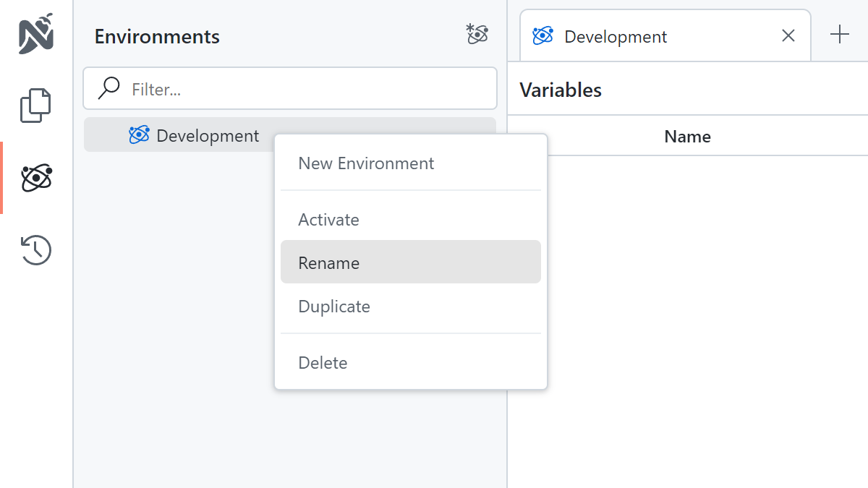Click the magnifier icon in the filter box
The height and width of the screenshot is (488, 868).
click(x=109, y=88)
